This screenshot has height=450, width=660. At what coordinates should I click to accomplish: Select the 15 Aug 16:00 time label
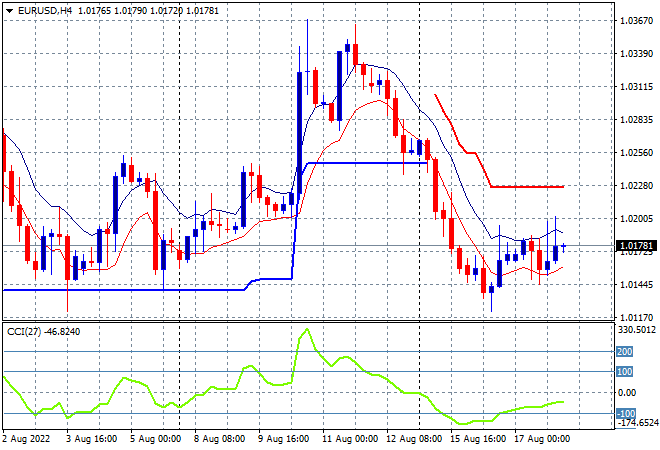click(478, 439)
